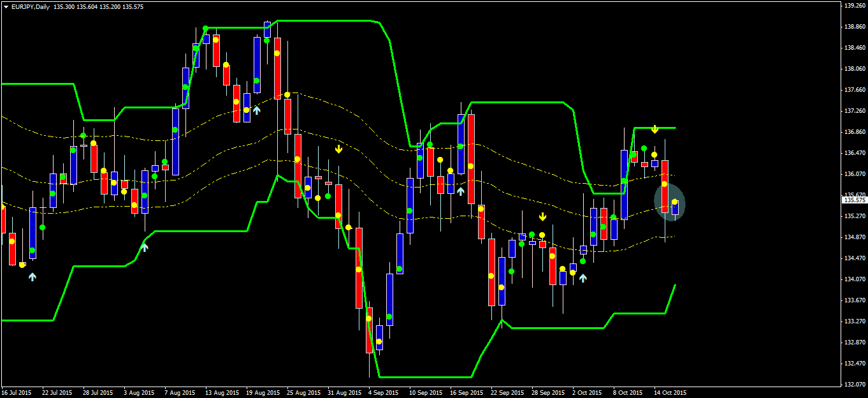Click the green dot atop the 13 Aug channel peak
Viewport: 868px width, 398px height.
coord(205,29)
